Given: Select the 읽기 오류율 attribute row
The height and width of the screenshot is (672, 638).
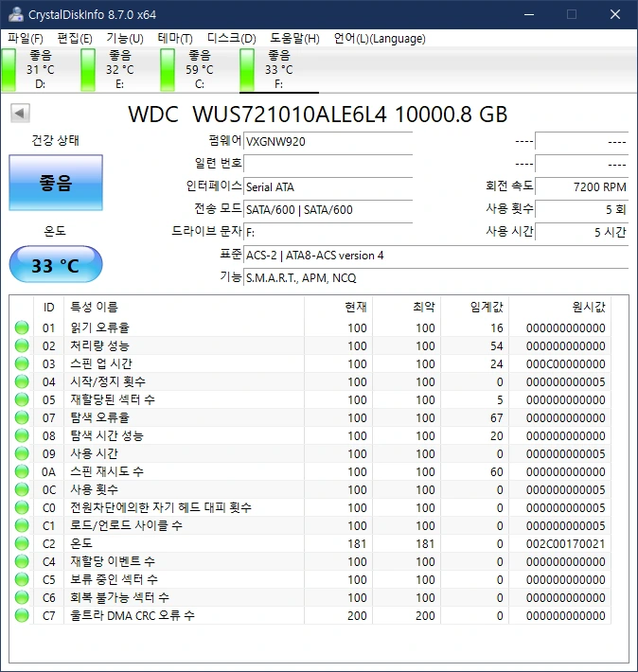Looking at the screenshot, I should tap(310, 327).
